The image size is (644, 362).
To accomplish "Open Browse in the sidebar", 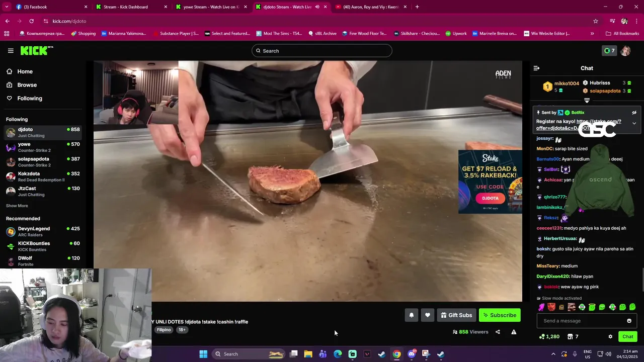I will [x=27, y=85].
